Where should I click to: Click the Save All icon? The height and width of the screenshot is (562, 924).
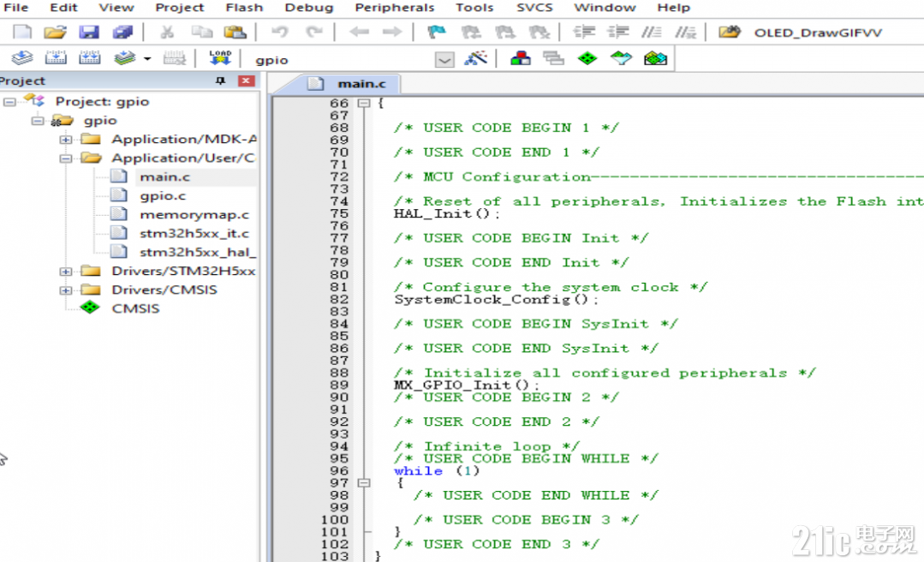pyautogui.click(x=123, y=32)
